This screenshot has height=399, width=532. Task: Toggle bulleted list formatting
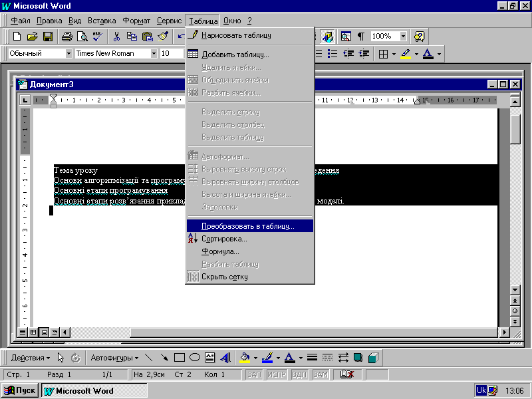[332, 54]
